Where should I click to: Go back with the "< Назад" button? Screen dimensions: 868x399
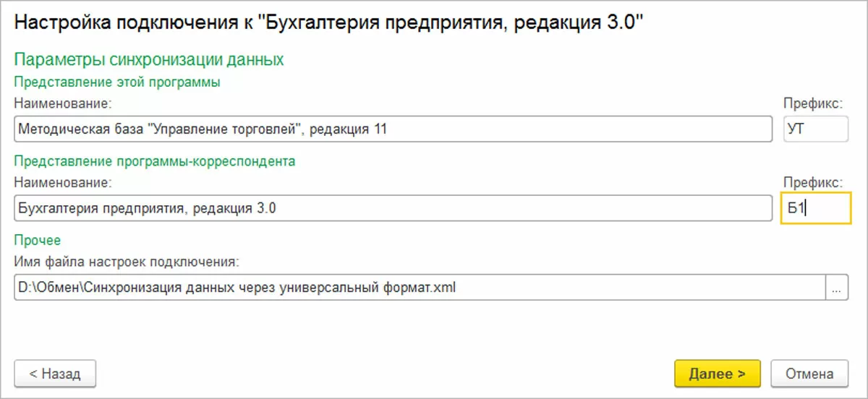(x=55, y=374)
